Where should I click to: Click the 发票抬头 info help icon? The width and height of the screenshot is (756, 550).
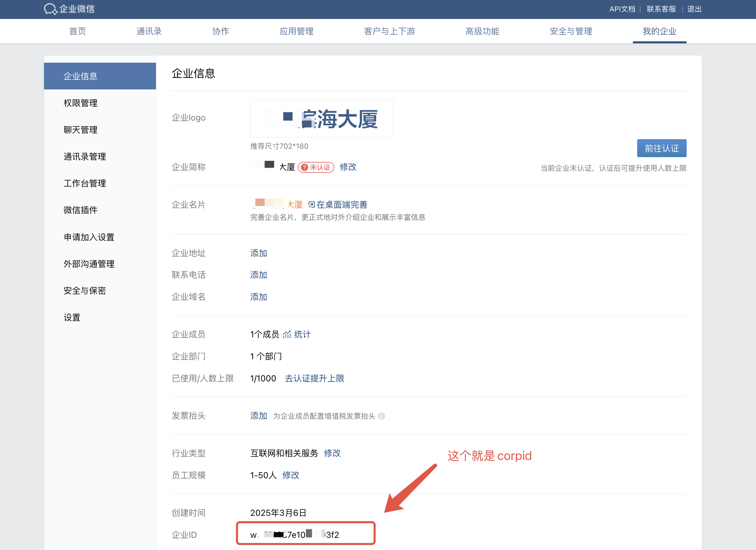(381, 416)
